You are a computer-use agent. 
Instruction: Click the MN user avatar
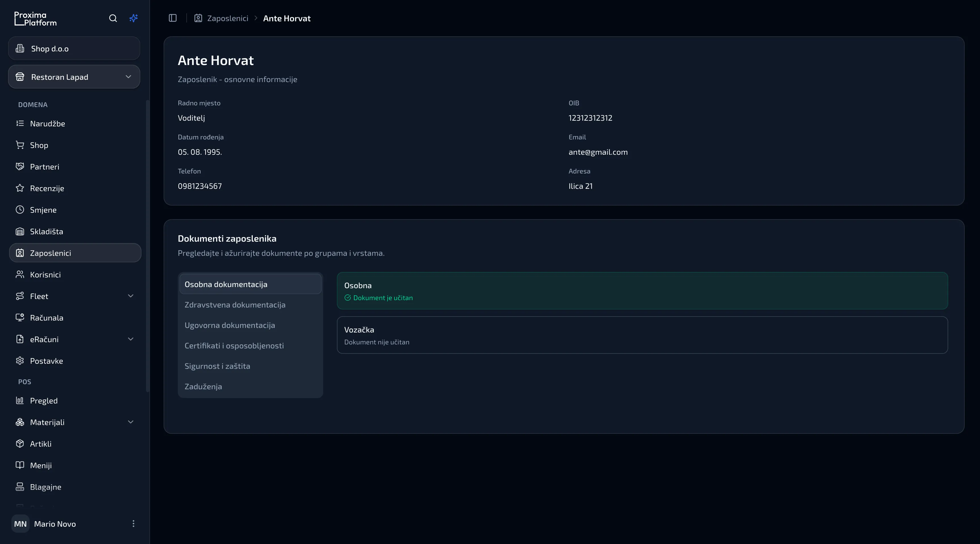pos(20,524)
